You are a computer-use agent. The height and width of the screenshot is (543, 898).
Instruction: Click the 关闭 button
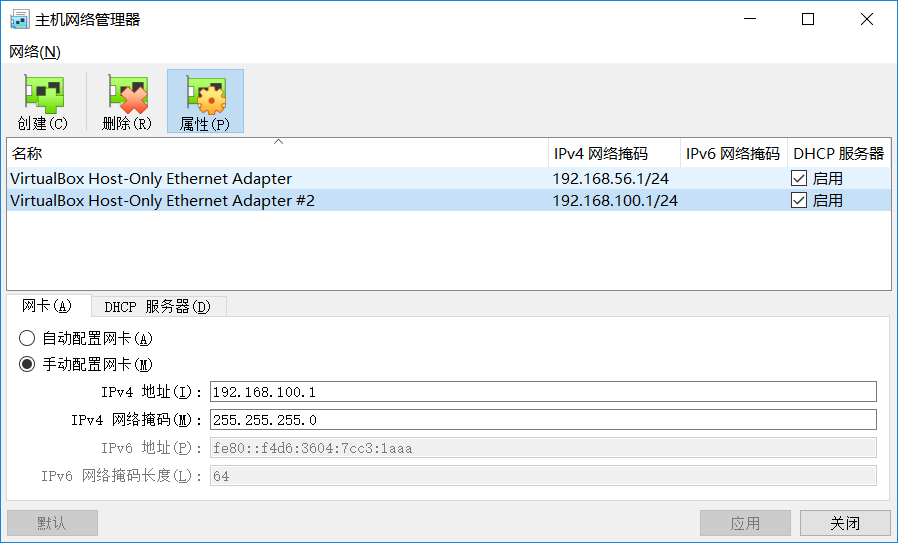(845, 523)
